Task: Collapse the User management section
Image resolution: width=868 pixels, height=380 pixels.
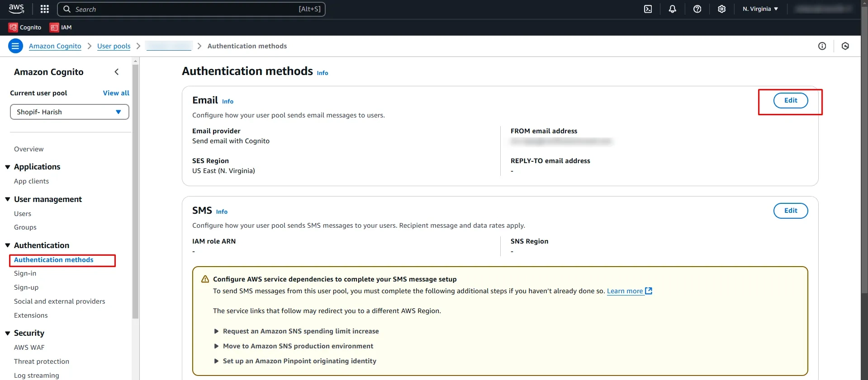Action: pyautogui.click(x=8, y=199)
